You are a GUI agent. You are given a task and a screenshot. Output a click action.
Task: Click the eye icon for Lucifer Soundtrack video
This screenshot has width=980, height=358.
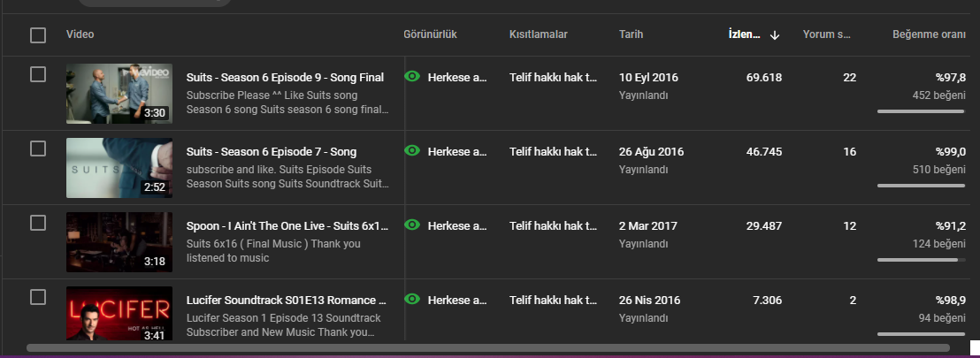(412, 300)
